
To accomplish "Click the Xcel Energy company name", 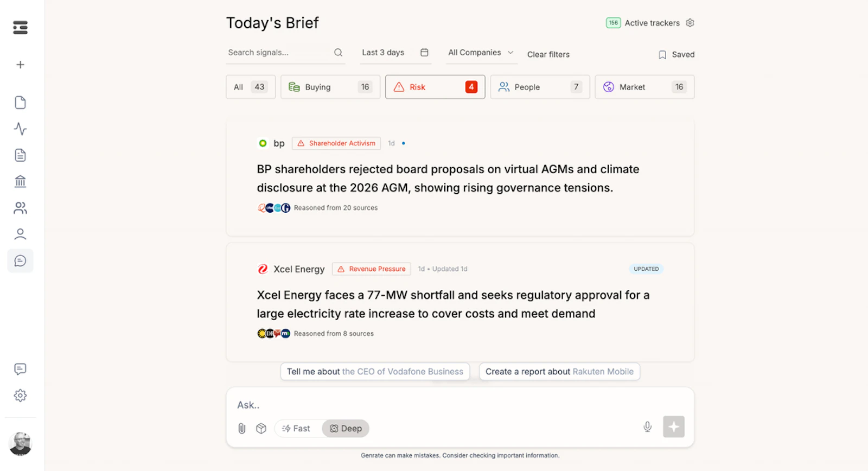I will tap(299, 269).
